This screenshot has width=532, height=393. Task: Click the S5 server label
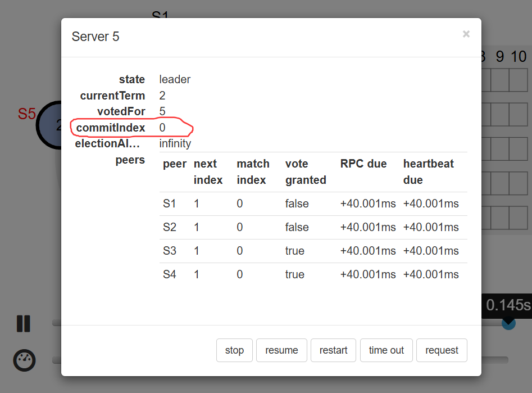(26, 114)
